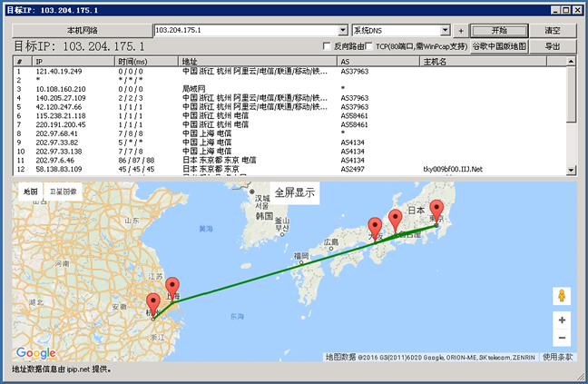Zoom in on the map
This screenshot has width=588, height=384.
pyautogui.click(x=562, y=320)
